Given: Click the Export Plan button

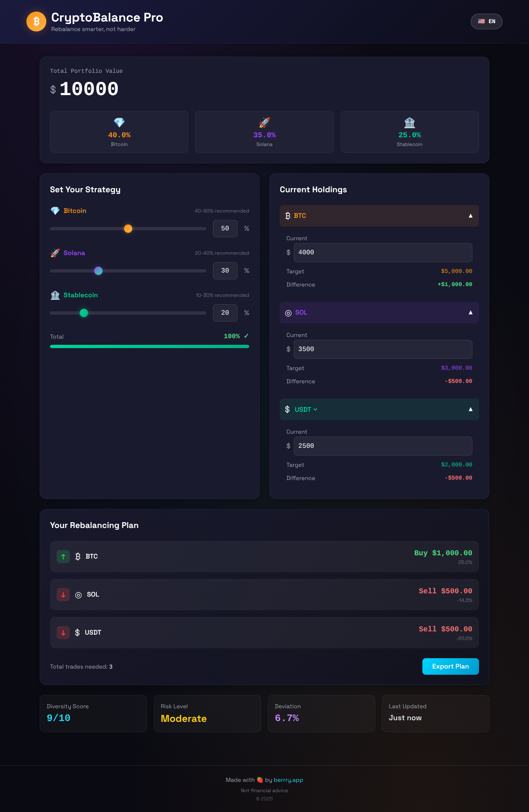Looking at the screenshot, I should [450, 666].
